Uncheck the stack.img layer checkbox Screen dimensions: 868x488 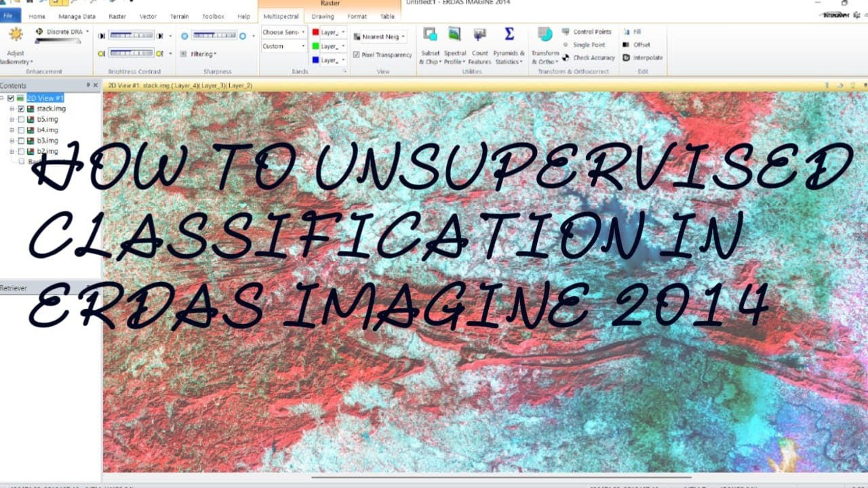coord(21,108)
